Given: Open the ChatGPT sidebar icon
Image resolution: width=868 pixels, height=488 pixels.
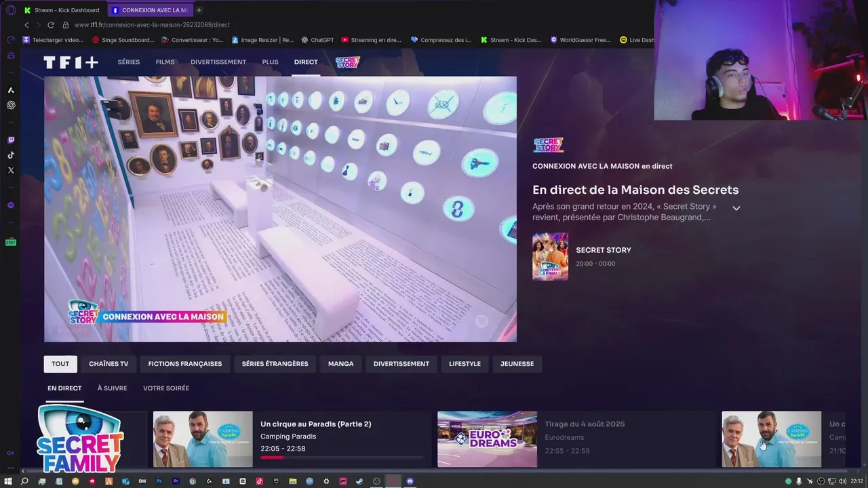Looking at the screenshot, I should pyautogui.click(x=11, y=105).
